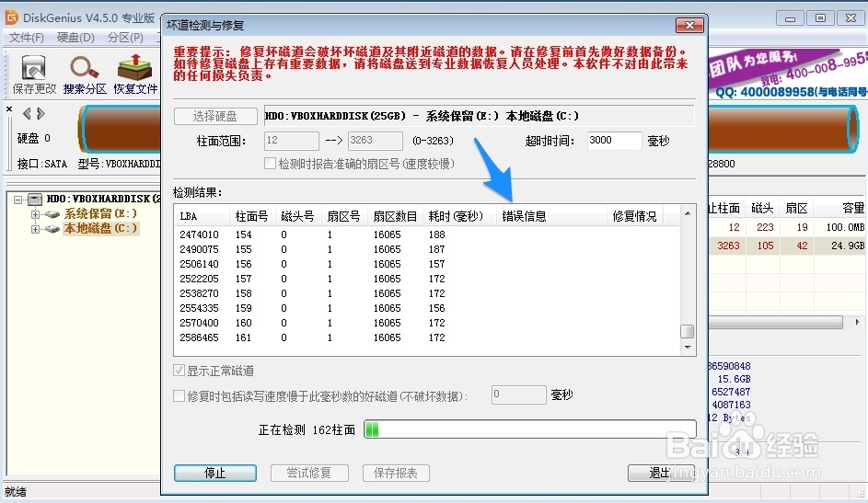
Task: Click the cylinder detection progress bar
Action: [x=530, y=429]
